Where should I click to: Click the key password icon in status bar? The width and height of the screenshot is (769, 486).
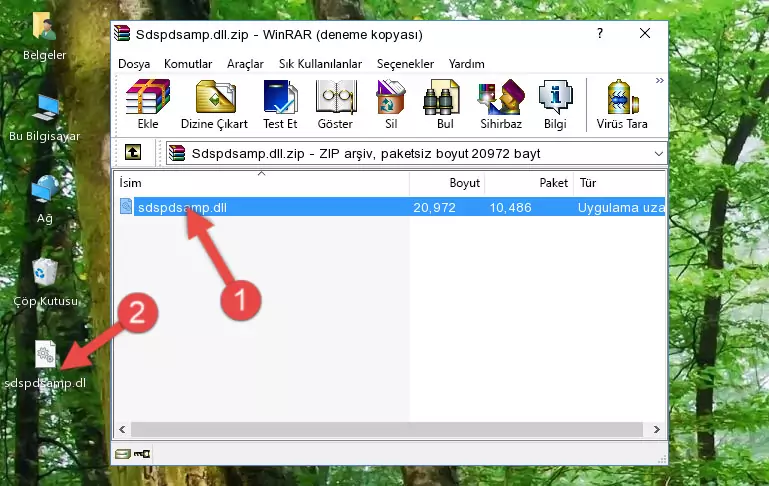tap(142, 454)
